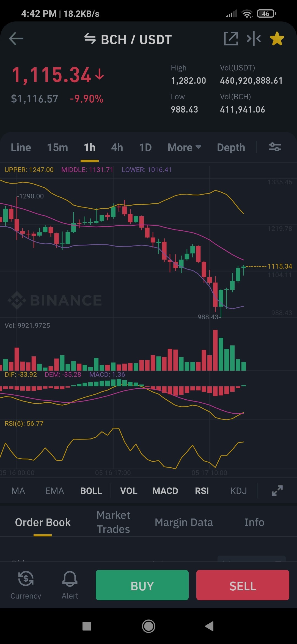The image size is (297, 644).
Task: Open the Market Trades tab
Action: coord(113,522)
